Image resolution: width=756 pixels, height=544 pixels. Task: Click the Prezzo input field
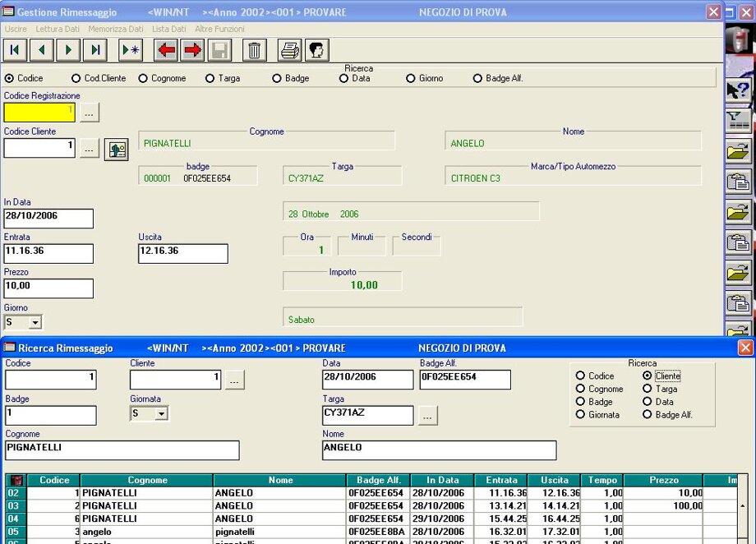[x=48, y=288]
